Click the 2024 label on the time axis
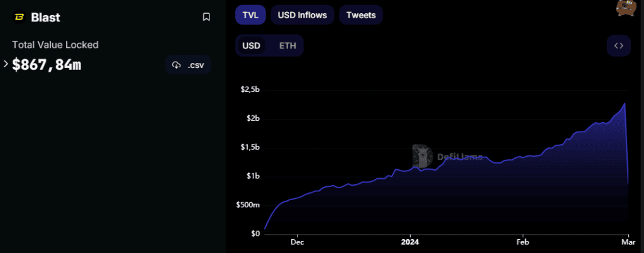This screenshot has height=253, width=644. pos(409,242)
